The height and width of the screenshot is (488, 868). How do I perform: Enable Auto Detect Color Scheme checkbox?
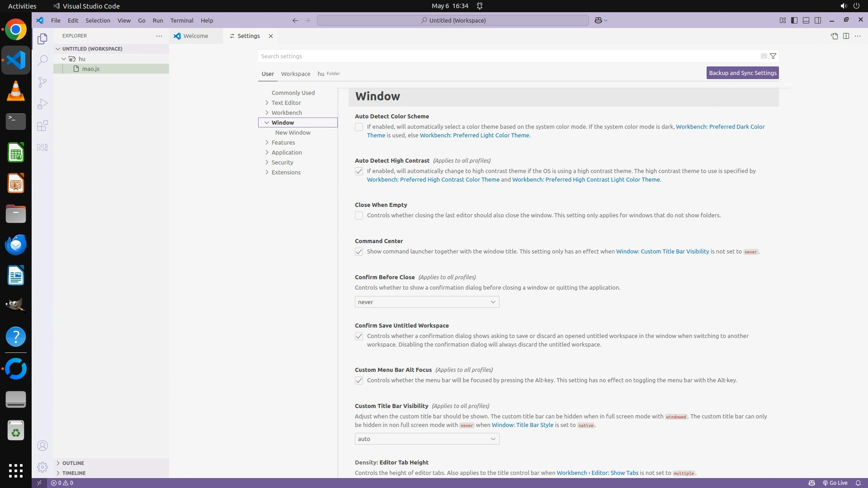359,127
